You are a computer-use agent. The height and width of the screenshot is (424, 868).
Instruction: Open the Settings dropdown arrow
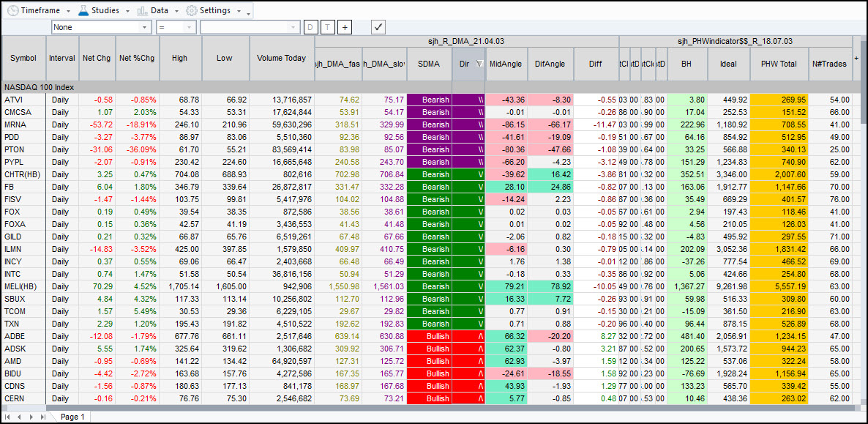coord(238,11)
